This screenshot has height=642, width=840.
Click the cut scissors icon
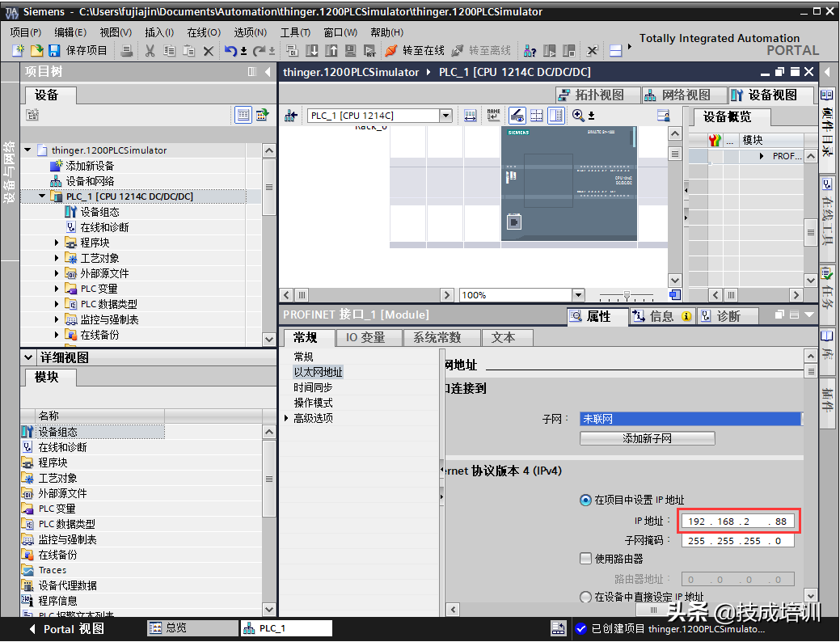[x=150, y=50]
